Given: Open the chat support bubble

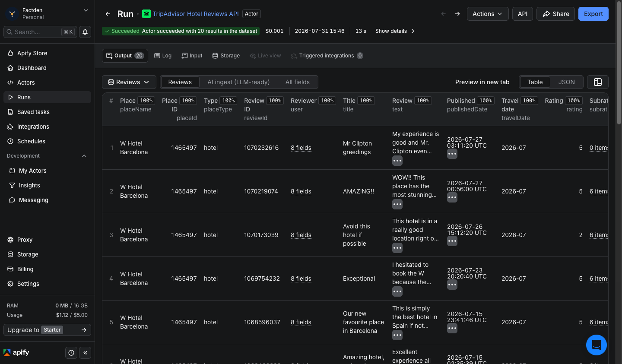Looking at the screenshot, I should [x=597, y=345].
